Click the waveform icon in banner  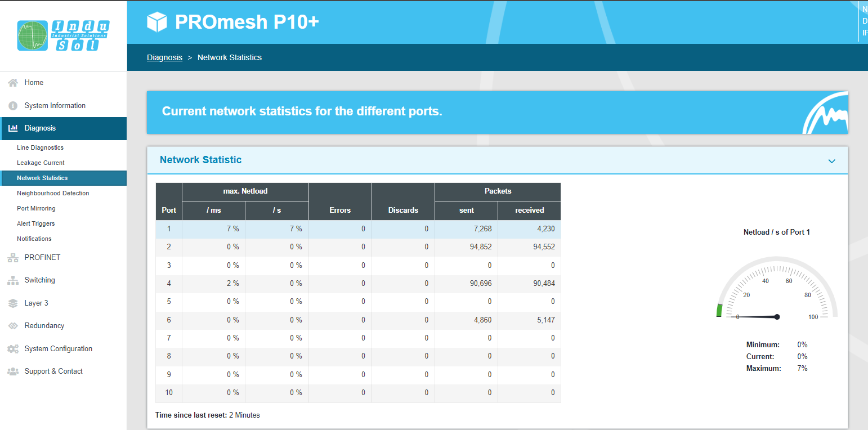pos(825,113)
